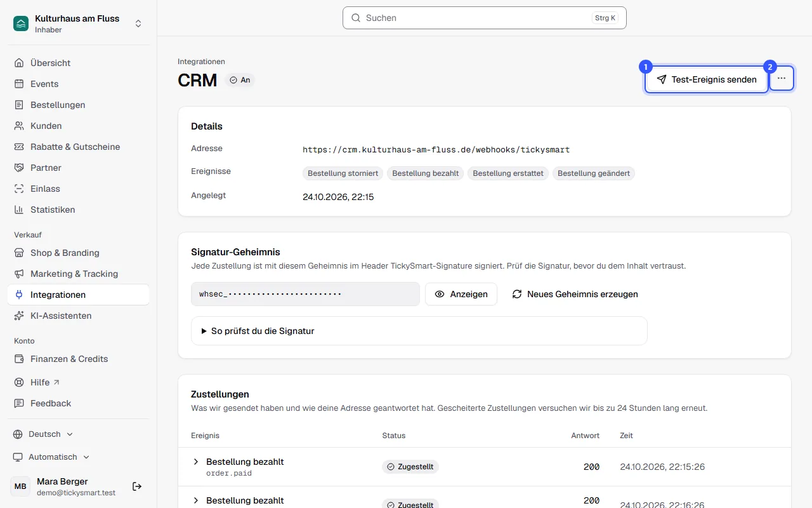This screenshot has width=812, height=508.
Task: Click Neues Geheimnis erzeugen
Action: pos(575,294)
